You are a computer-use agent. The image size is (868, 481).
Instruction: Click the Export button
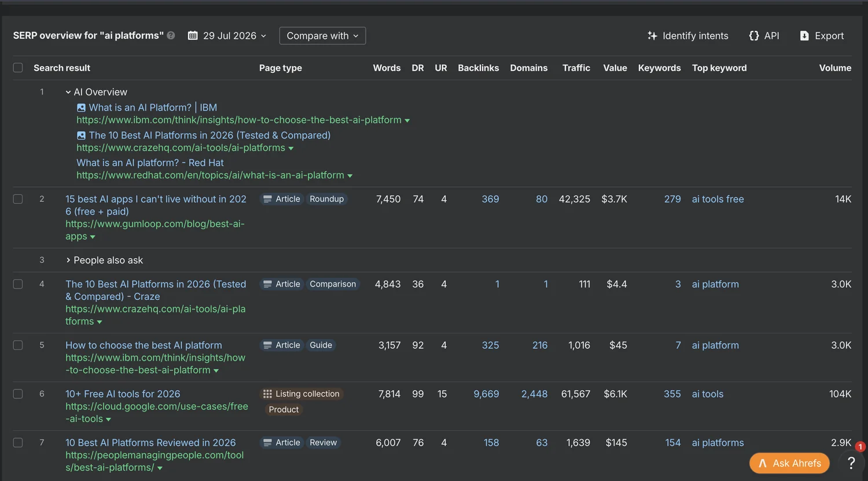click(x=822, y=36)
